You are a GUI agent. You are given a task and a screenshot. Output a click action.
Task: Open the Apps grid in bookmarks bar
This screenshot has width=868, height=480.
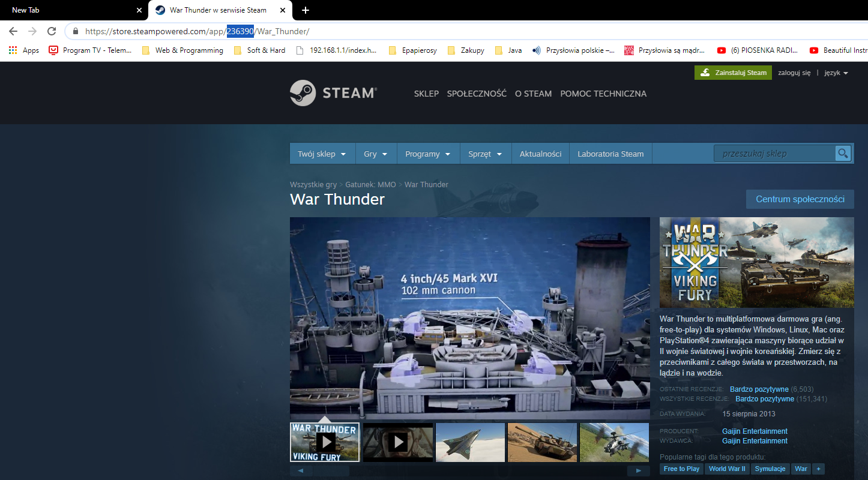click(x=24, y=50)
